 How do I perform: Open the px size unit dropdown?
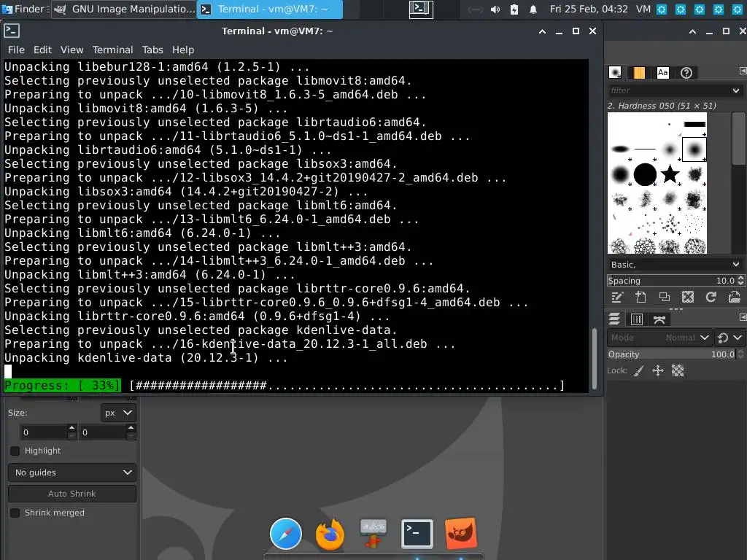(119, 413)
